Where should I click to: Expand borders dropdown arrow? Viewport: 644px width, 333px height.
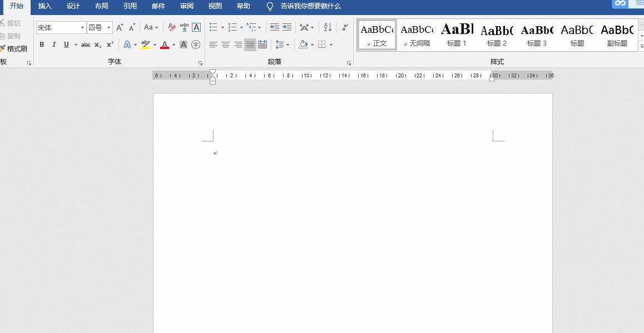[331, 45]
